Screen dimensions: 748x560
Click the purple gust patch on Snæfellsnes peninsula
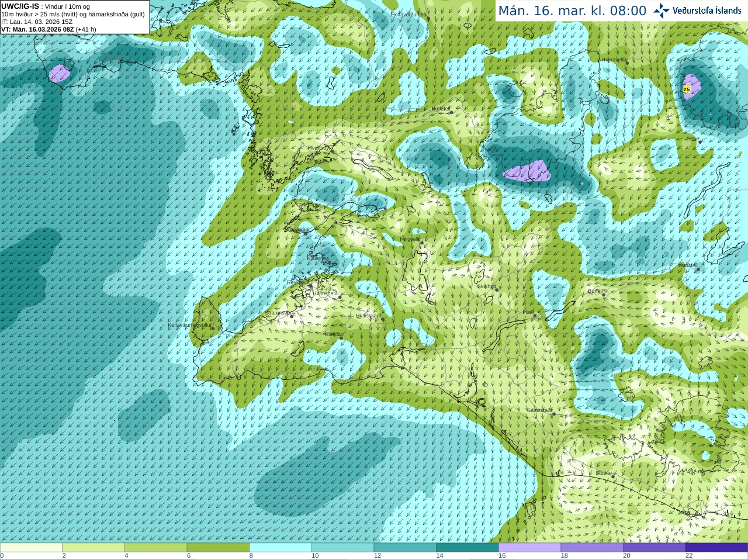click(59, 73)
